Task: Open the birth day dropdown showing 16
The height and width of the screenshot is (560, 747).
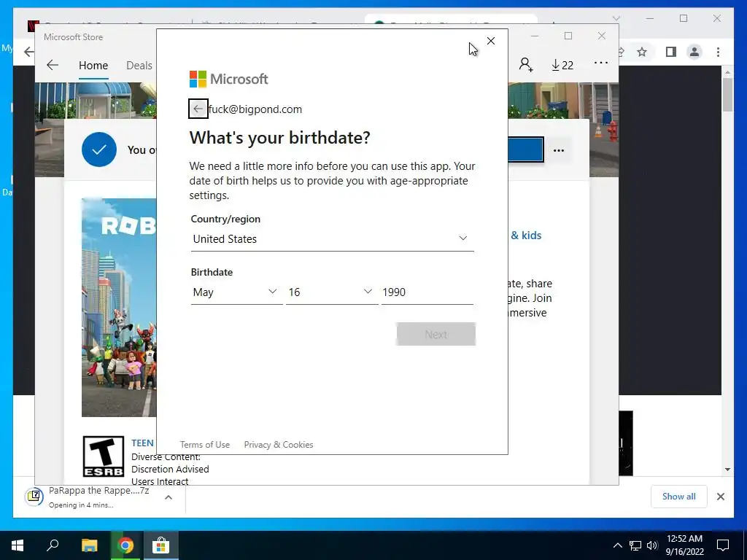Action: [332, 292]
